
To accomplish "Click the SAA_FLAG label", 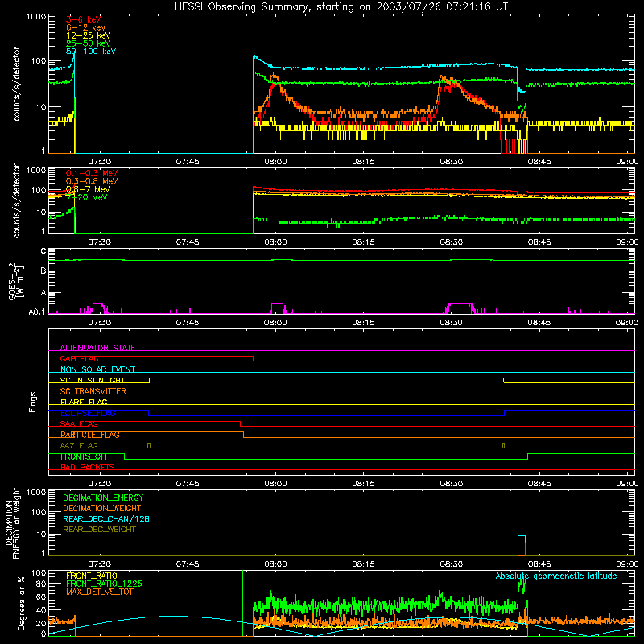I will (x=79, y=423).
